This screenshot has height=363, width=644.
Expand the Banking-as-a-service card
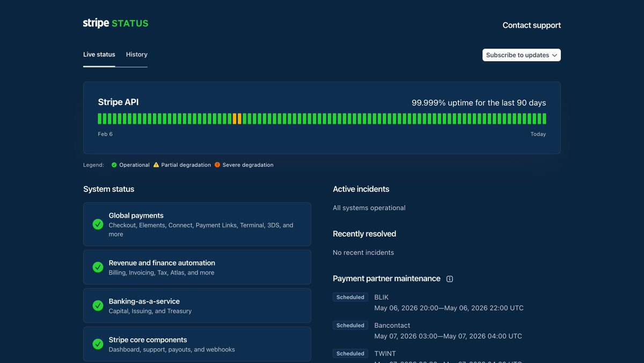(x=197, y=306)
